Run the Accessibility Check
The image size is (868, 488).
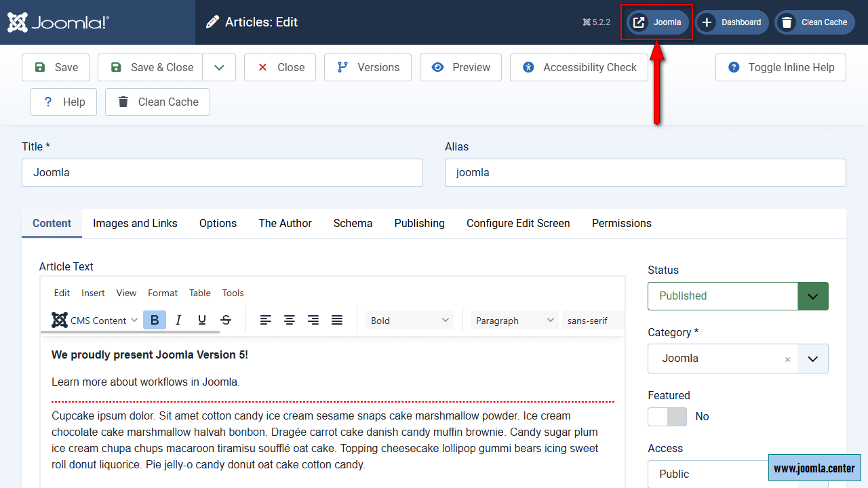(x=579, y=67)
